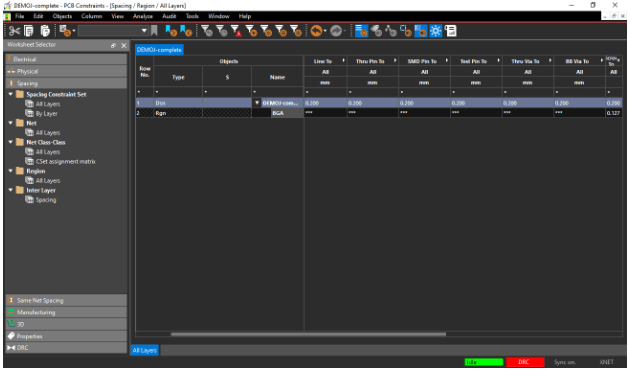Click the worksheet horizontal scrollbar
Viewport: 628px width, 370px height.
point(308,334)
